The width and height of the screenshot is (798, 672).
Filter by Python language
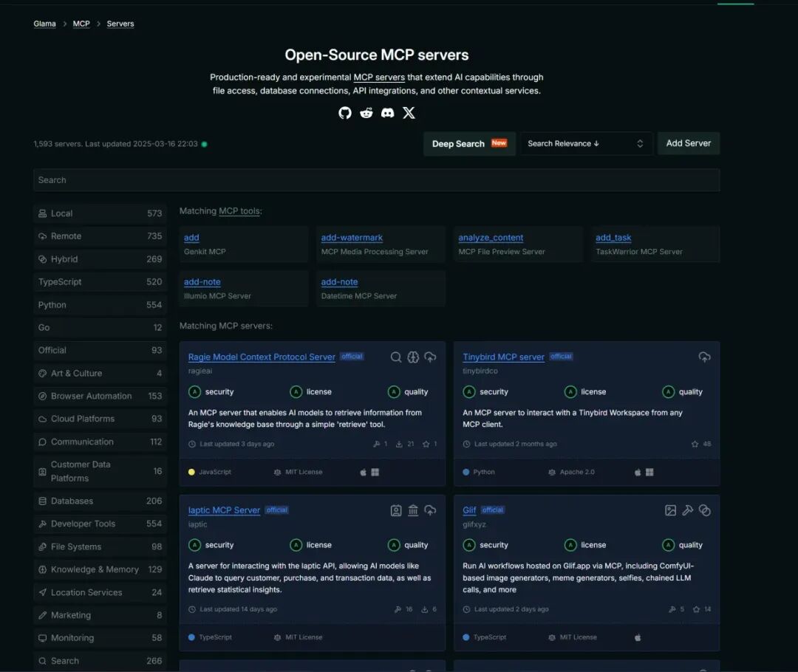tap(100, 305)
